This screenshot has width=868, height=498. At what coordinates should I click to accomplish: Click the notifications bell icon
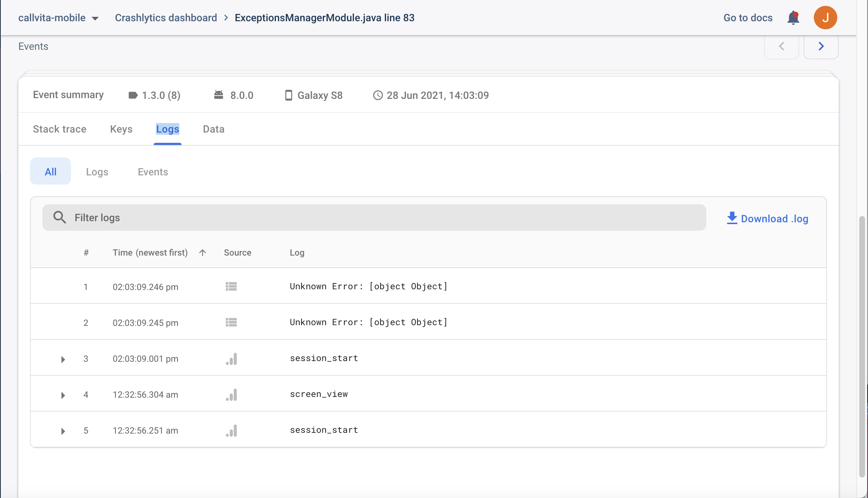(793, 18)
